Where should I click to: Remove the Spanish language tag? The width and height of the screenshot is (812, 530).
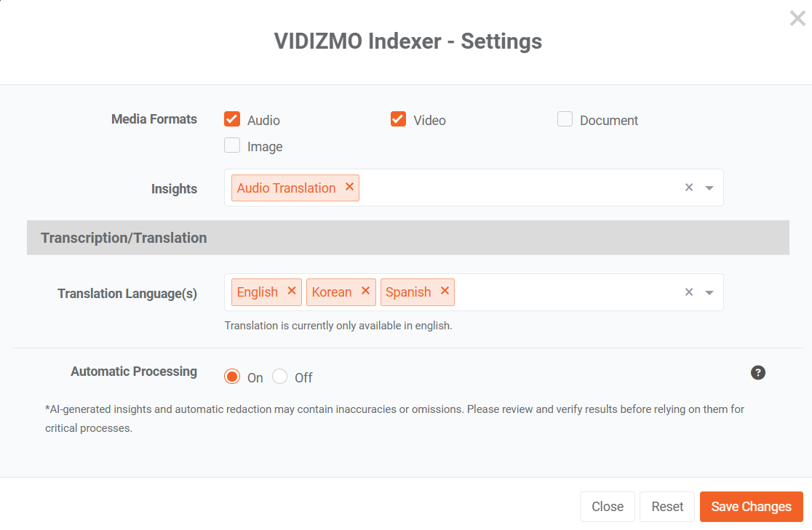445,292
